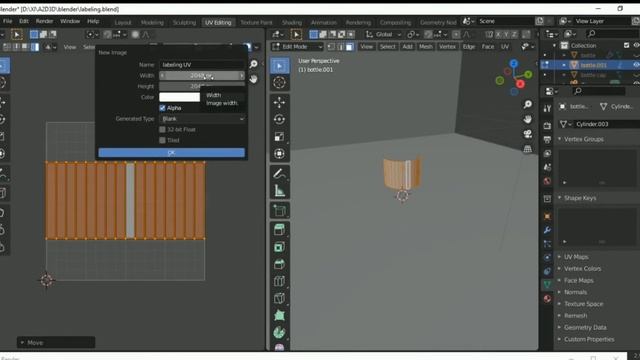This screenshot has height=360, width=640.
Task: Click the 3D viewport pan hand icon
Action: tap(528, 119)
